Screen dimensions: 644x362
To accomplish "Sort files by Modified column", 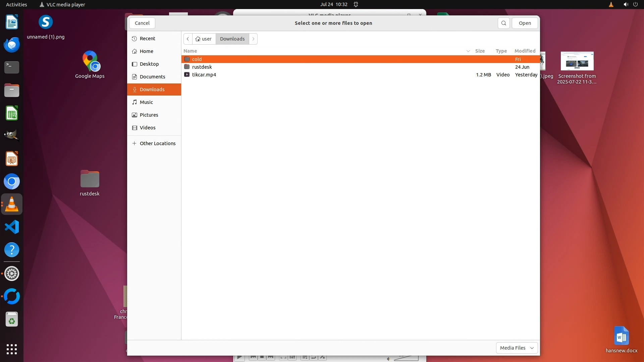I will click(525, 51).
